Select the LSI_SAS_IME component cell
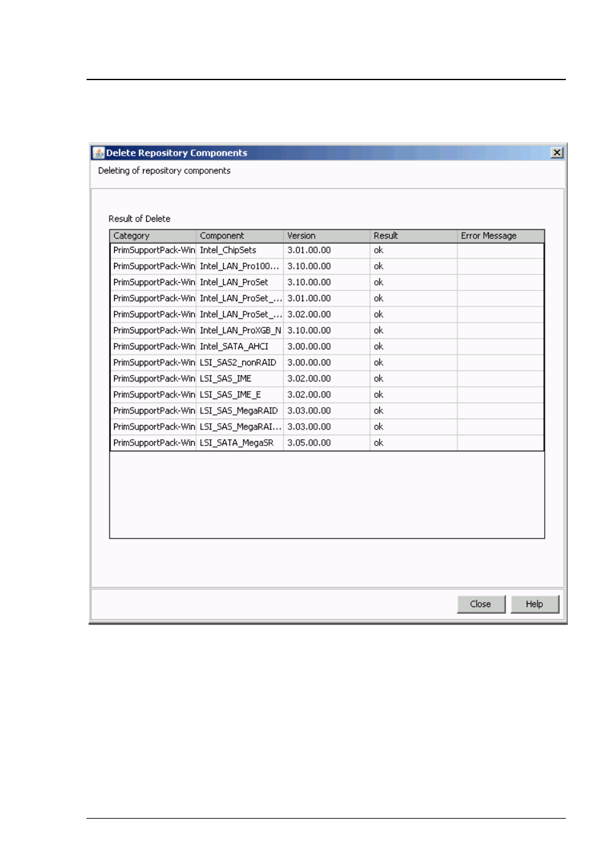Image resolution: width=612 pixels, height=868 pixels. 240,378
